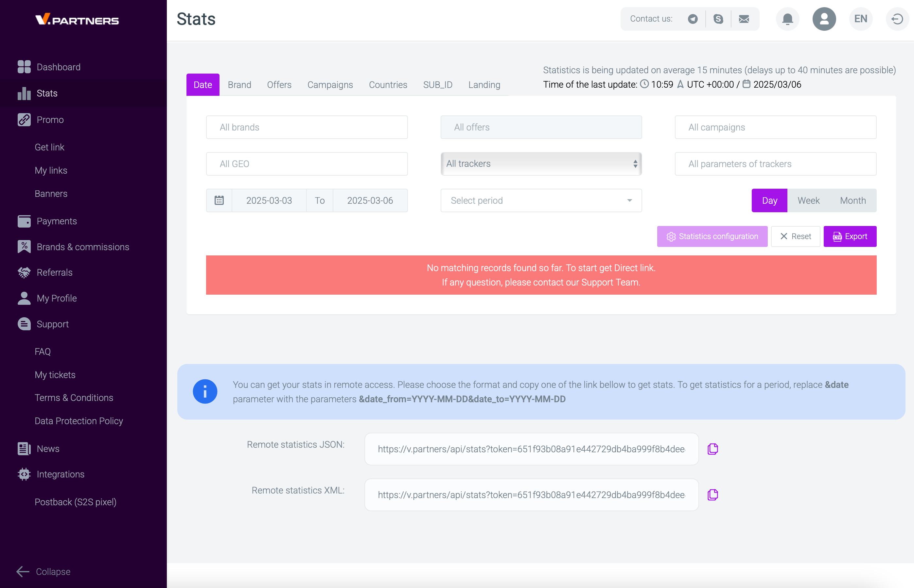Open email contact envelope icon
The height and width of the screenshot is (588, 914).
point(744,19)
